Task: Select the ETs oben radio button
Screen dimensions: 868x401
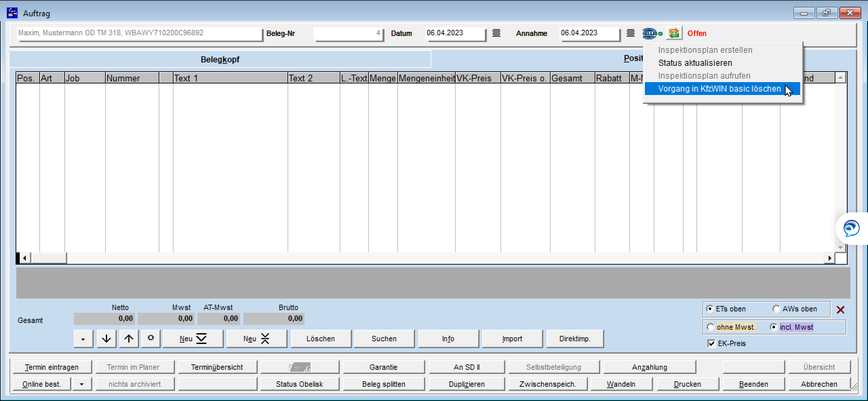Action: 710,309
